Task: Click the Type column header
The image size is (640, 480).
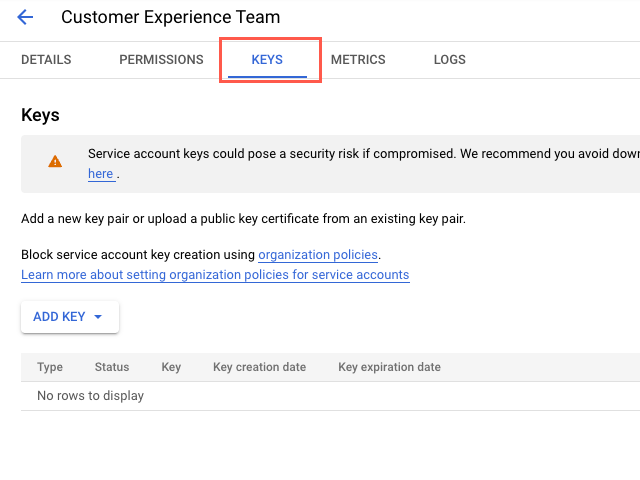Action: (x=50, y=367)
